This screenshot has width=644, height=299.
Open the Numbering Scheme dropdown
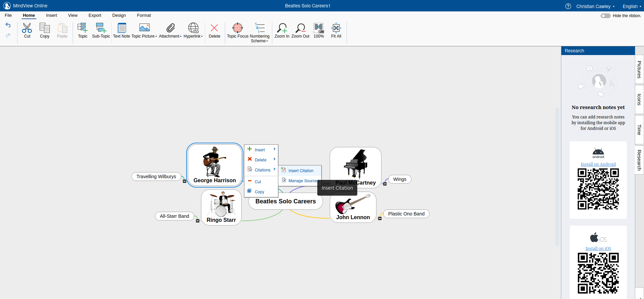pyautogui.click(x=259, y=39)
